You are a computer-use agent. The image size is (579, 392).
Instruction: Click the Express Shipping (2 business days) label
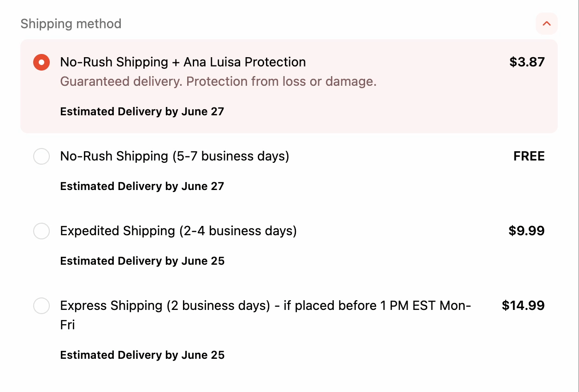point(265,306)
